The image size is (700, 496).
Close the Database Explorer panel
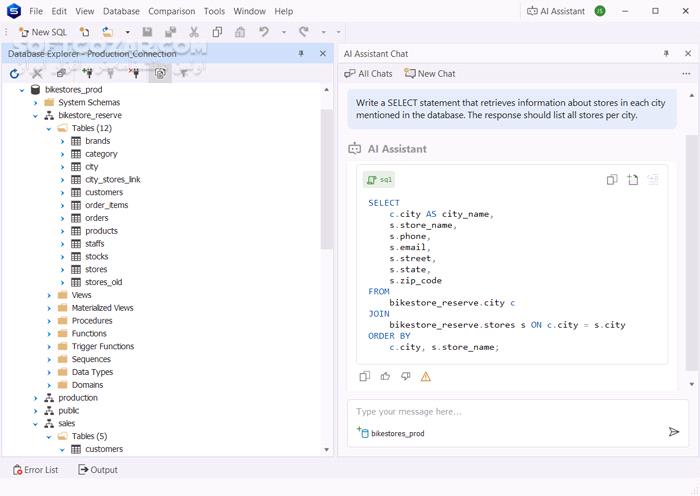click(323, 54)
